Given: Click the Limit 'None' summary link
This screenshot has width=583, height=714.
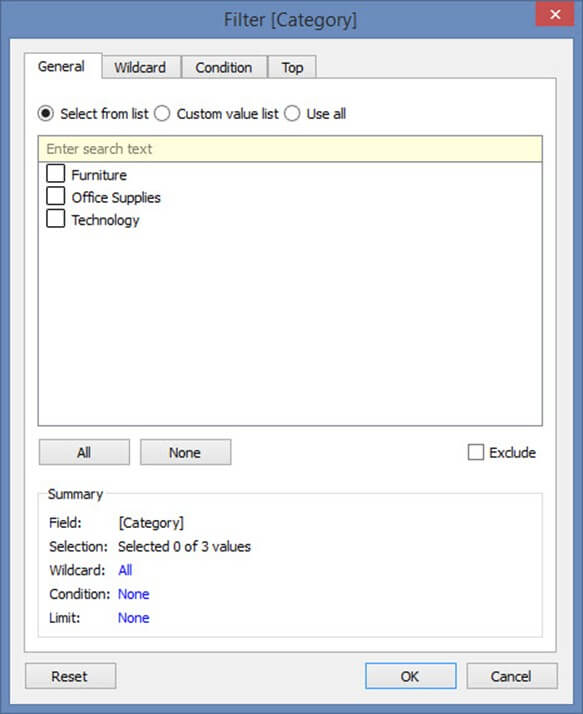Looking at the screenshot, I should coord(133,617).
